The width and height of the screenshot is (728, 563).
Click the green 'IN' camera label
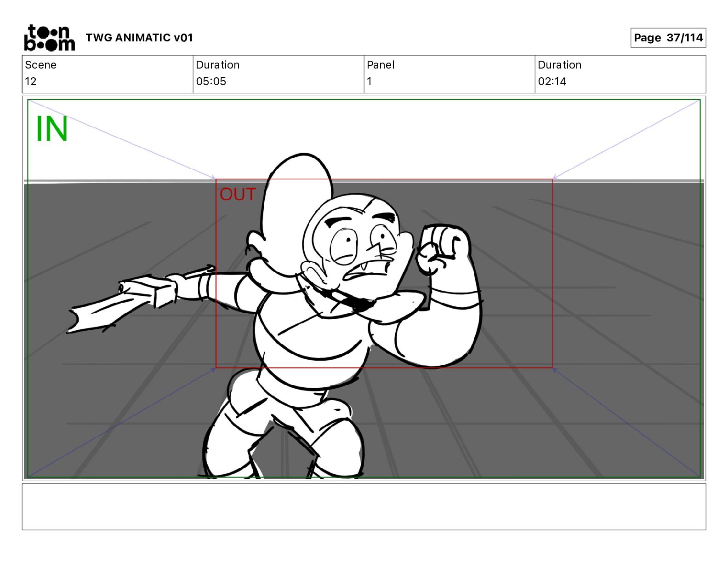(51, 129)
